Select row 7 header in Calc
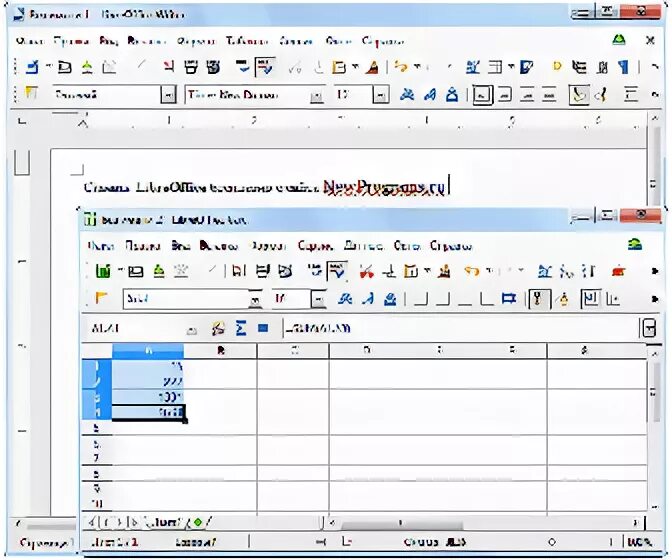This screenshot has height=560, width=672. click(x=96, y=458)
